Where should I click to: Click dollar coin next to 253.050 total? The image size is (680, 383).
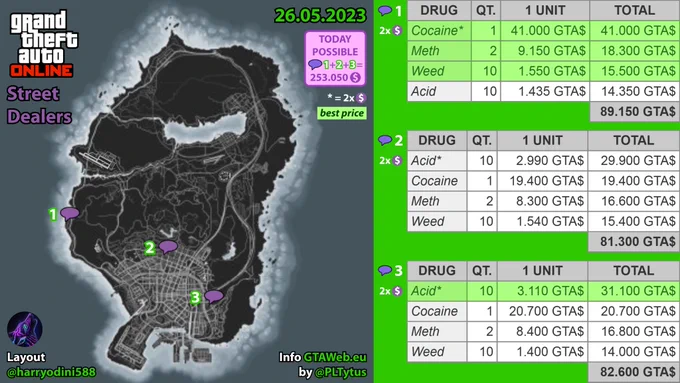[x=356, y=78]
